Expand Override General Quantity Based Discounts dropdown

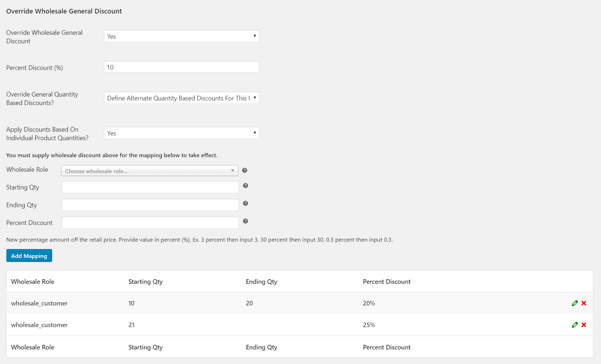click(181, 98)
